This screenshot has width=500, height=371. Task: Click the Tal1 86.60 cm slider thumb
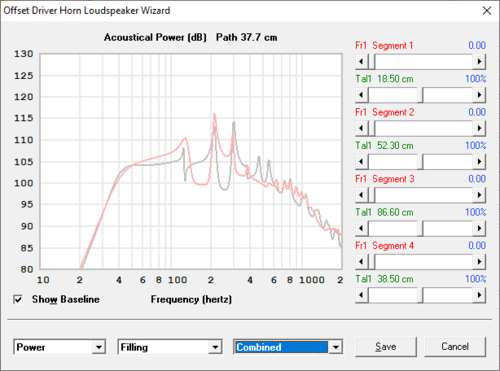420,228
